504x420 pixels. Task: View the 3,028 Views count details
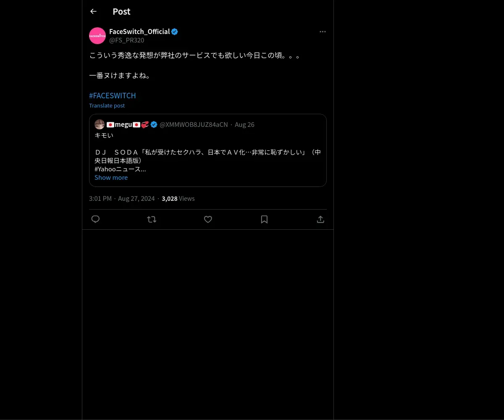click(x=178, y=198)
